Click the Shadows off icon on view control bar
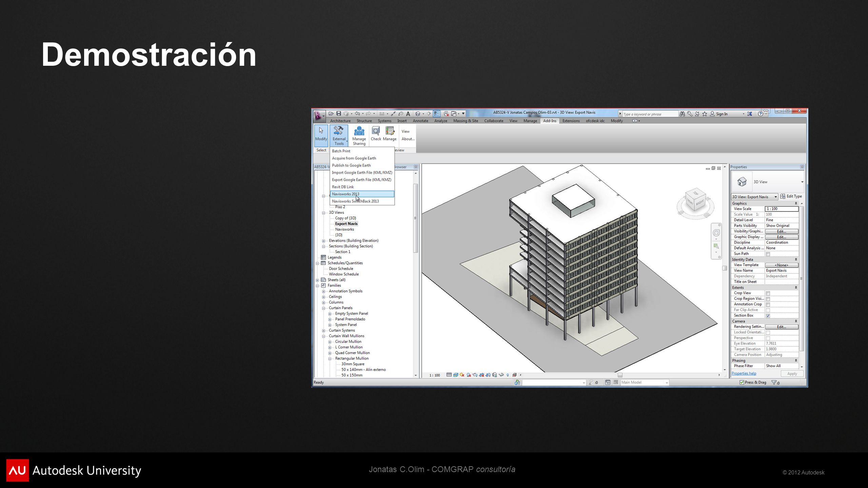Screen dimensions: 868x488 (469, 375)
